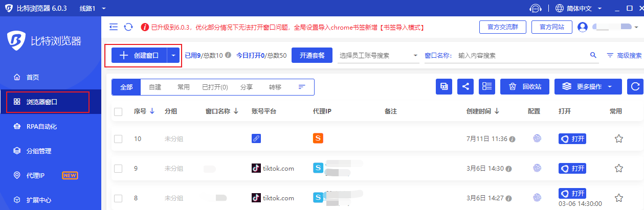Open the 线路1 line dropdown
This screenshot has width=644, height=210.
(x=93, y=9)
